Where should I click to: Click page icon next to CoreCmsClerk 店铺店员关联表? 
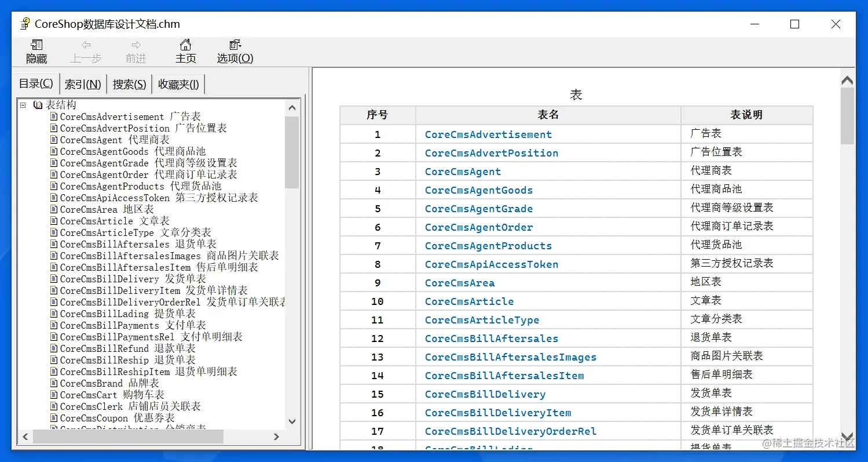54,406
